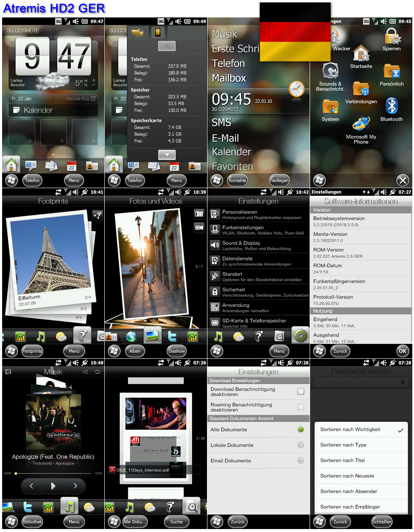Open the System folder icon

coord(331,107)
